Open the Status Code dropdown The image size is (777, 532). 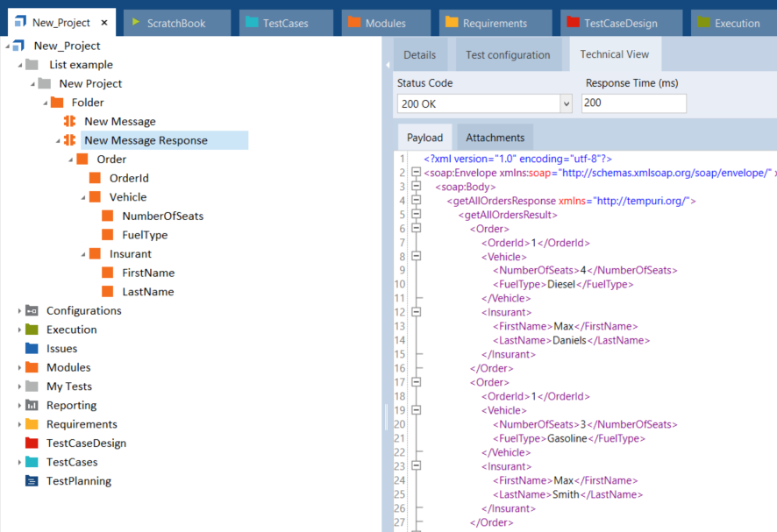click(565, 103)
